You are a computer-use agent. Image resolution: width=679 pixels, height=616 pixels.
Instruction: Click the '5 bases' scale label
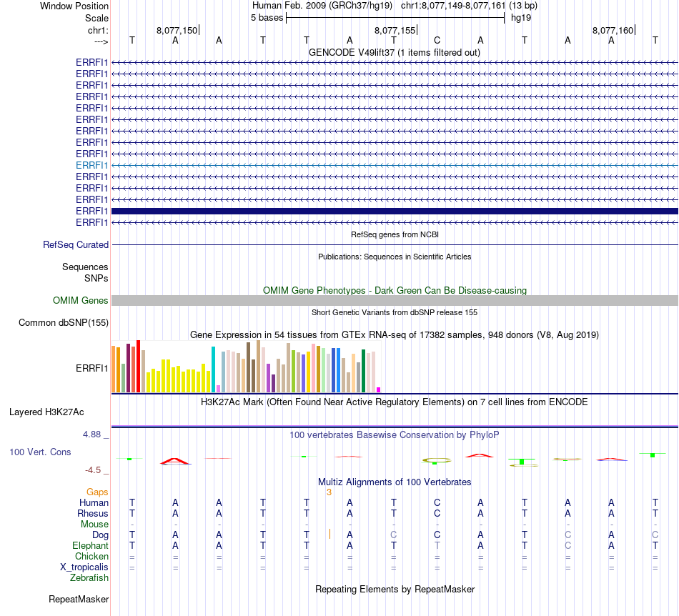(x=267, y=18)
